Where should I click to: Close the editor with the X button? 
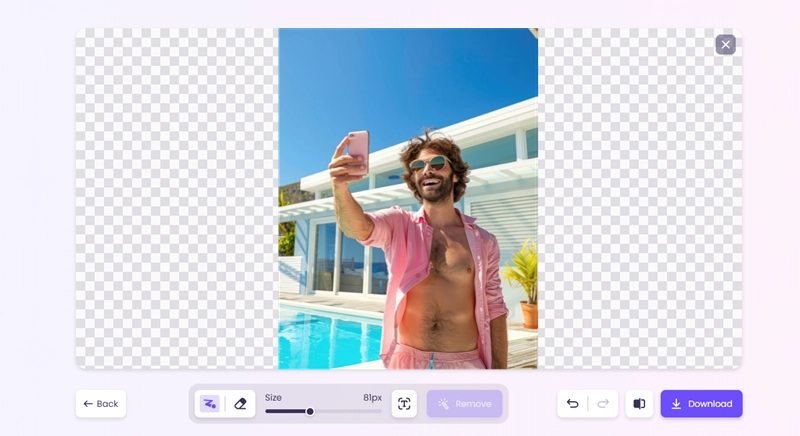click(x=726, y=45)
